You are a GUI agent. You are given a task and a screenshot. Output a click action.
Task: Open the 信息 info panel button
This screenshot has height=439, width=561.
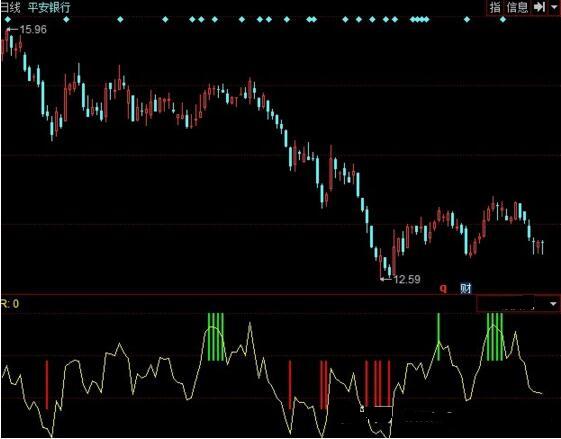pyautogui.click(x=517, y=7)
